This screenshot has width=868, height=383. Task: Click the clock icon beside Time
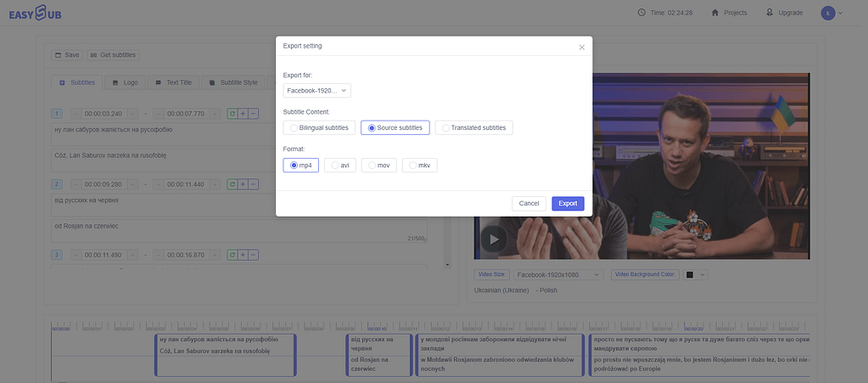coord(641,13)
